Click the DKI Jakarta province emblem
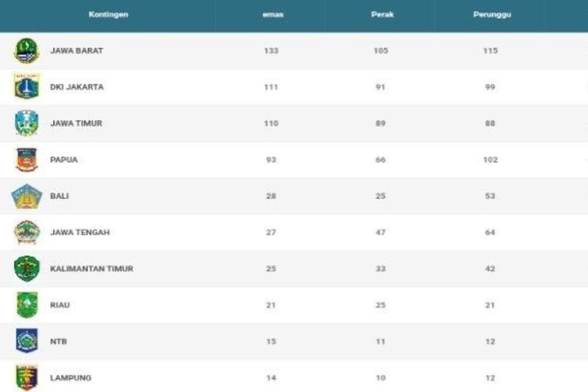 pos(27,86)
